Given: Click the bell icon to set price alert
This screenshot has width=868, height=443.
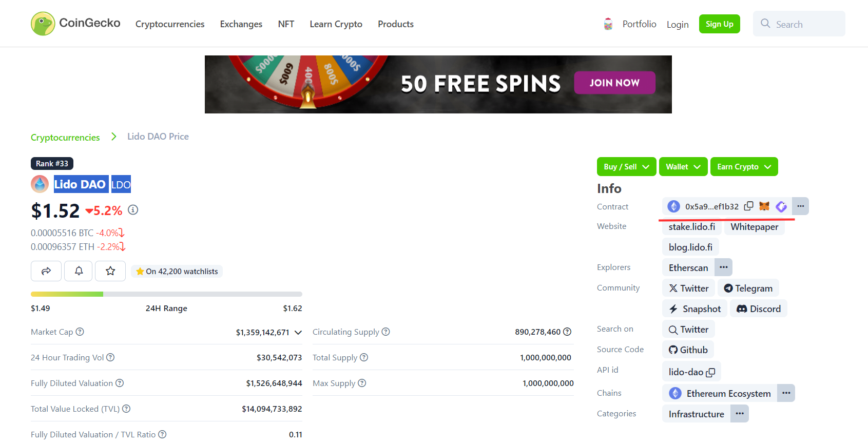Looking at the screenshot, I should pos(78,271).
